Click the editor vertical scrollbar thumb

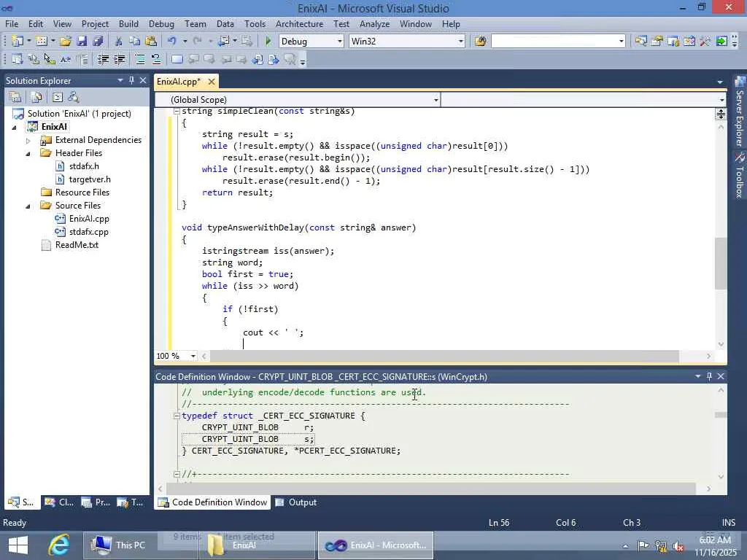click(x=720, y=262)
